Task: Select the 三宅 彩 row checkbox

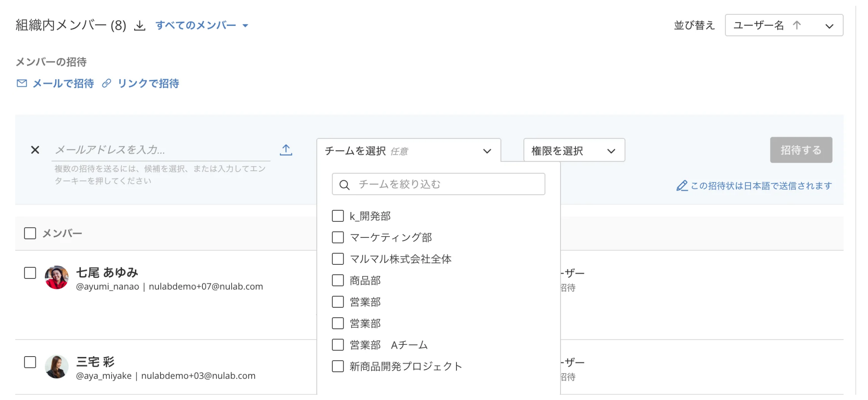Action: pyautogui.click(x=30, y=362)
